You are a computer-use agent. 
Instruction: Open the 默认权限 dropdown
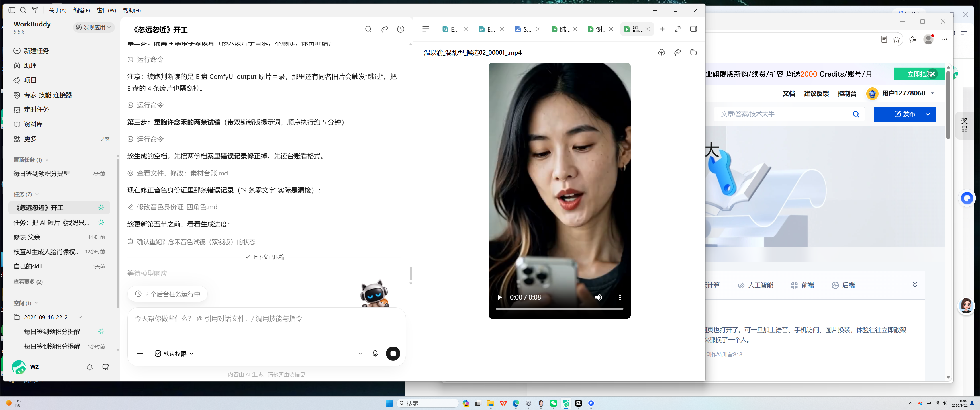(174, 354)
